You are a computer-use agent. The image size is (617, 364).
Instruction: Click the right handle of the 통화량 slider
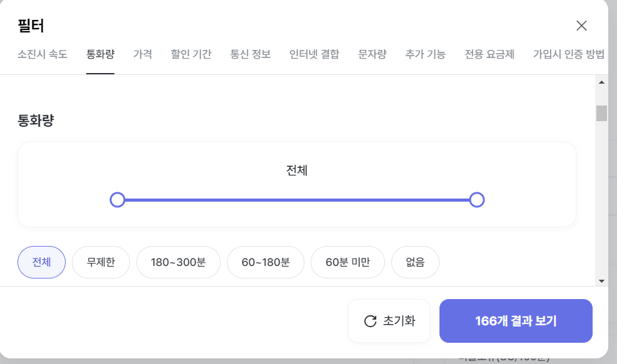(477, 200)
